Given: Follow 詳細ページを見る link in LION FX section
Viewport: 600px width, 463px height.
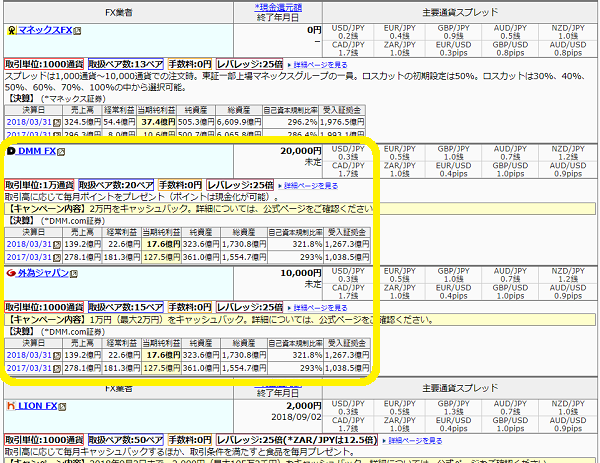Looking at the screenshot, I should (415, 441).
